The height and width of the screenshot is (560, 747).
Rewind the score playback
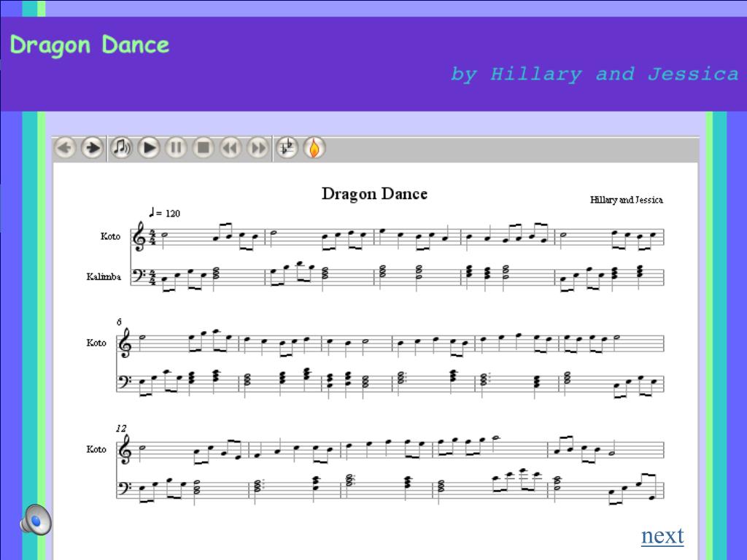coord(231,148)
